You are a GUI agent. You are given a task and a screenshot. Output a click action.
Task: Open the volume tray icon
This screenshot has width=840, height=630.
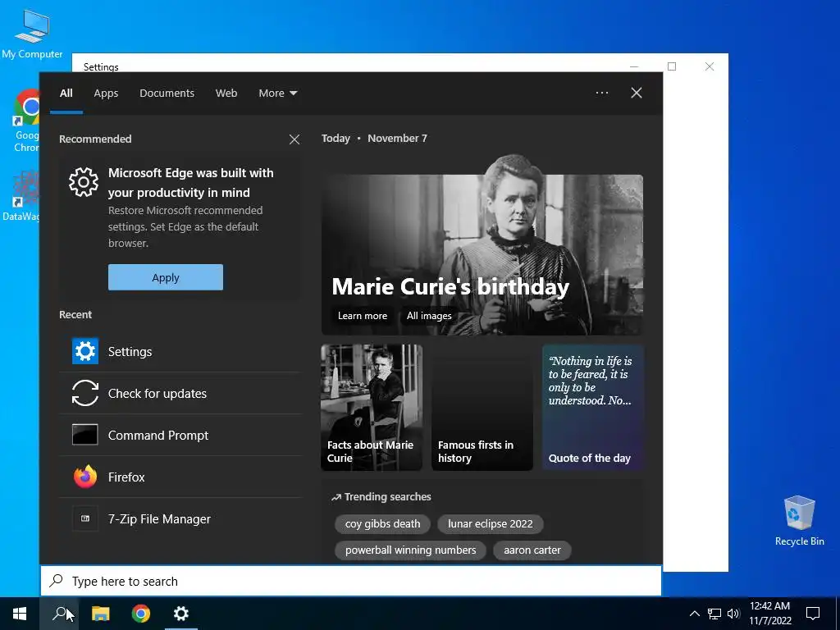(x=733, y=614)
